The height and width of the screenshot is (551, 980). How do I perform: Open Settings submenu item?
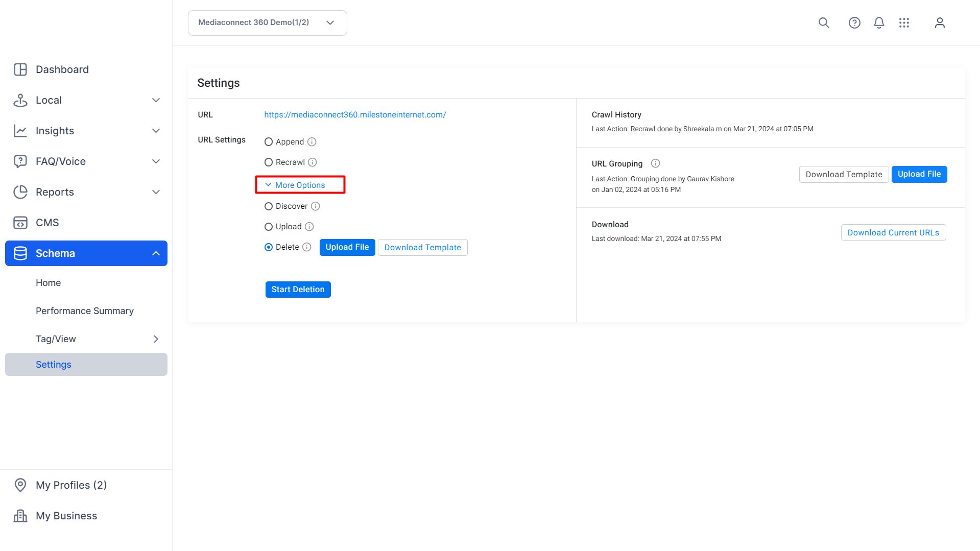(86, 365)
